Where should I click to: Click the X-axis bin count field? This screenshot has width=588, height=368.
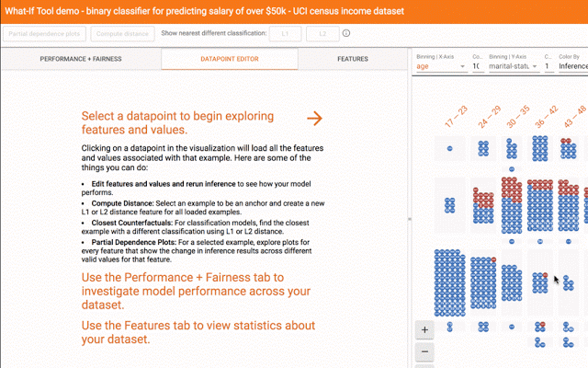477,66
